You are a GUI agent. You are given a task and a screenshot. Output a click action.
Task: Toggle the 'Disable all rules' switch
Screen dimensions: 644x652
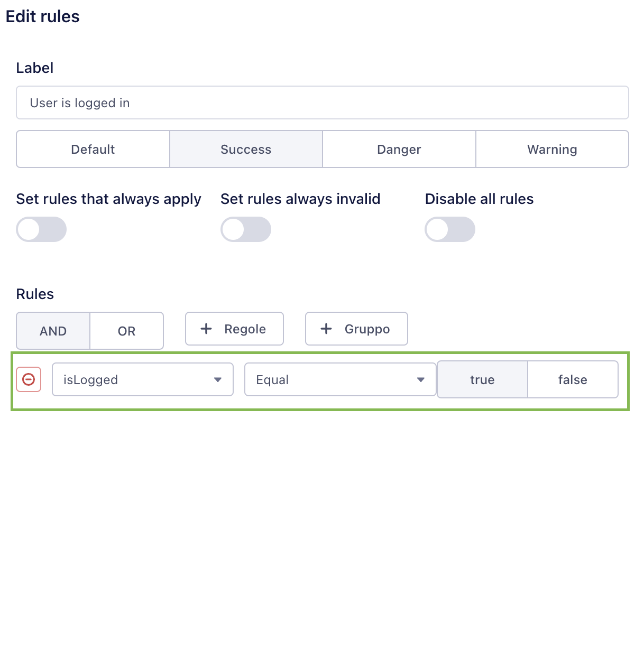pyautogui.click(x=450, y=229)
